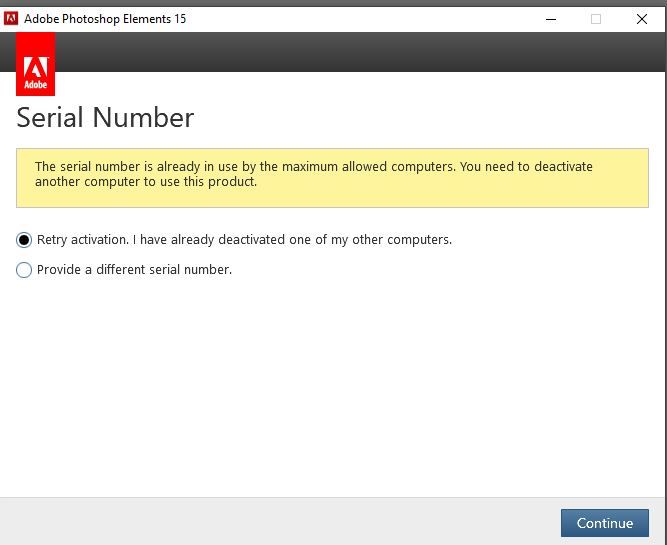Viewport: 667px width, 545px height.
Task: Choose Provide a different serial number option
Action: coord(24,270)
